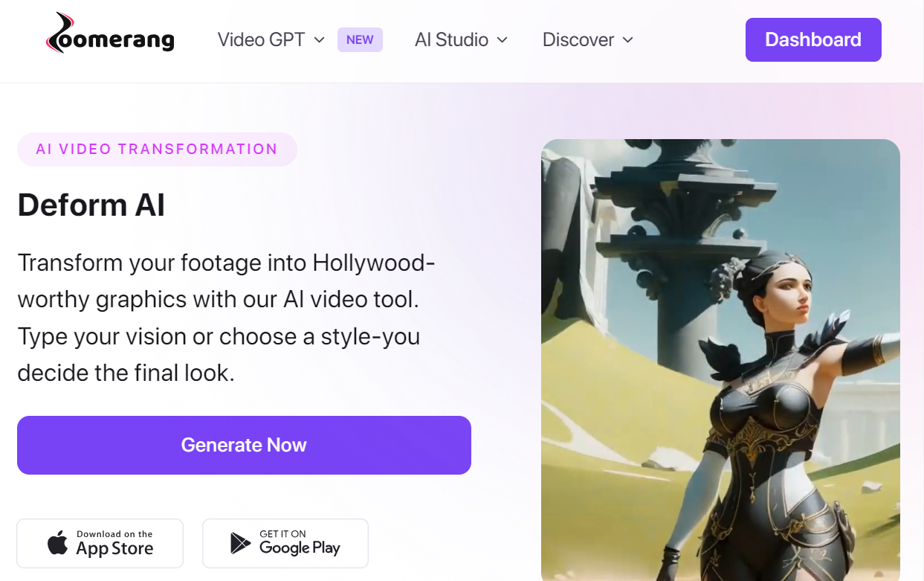Viewport: 924px width, 581px height.
Task: Open the Video GPT menu
Action: 262,40
